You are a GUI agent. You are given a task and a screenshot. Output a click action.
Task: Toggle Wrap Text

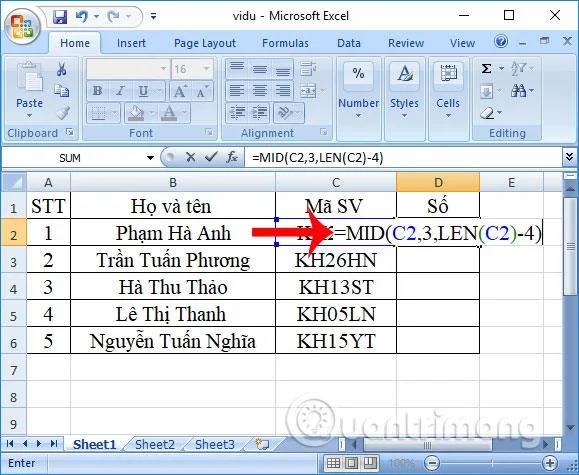coord(308,69)
